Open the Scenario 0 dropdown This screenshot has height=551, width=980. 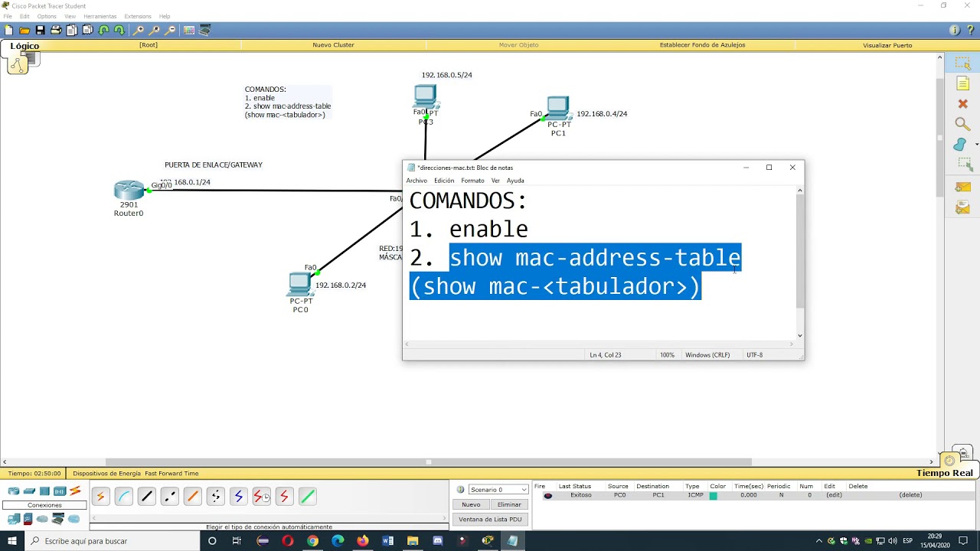tap(498, 490)
